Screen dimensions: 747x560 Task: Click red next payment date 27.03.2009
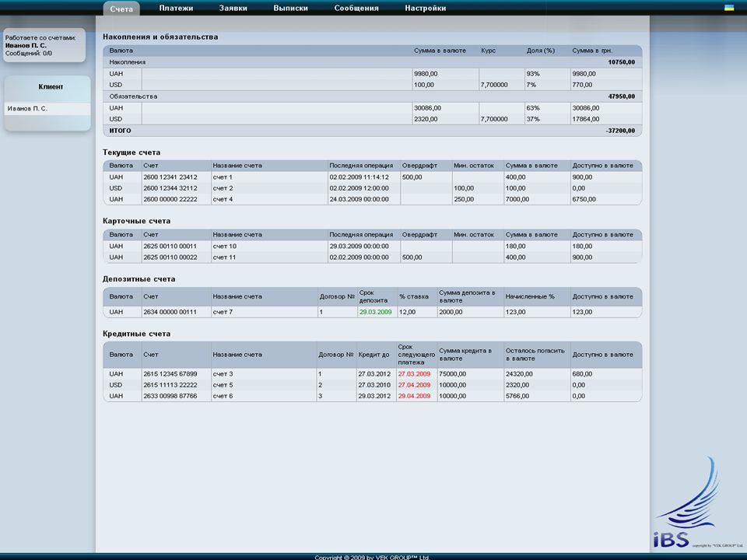pyautogui.click(x=414, y=374)
